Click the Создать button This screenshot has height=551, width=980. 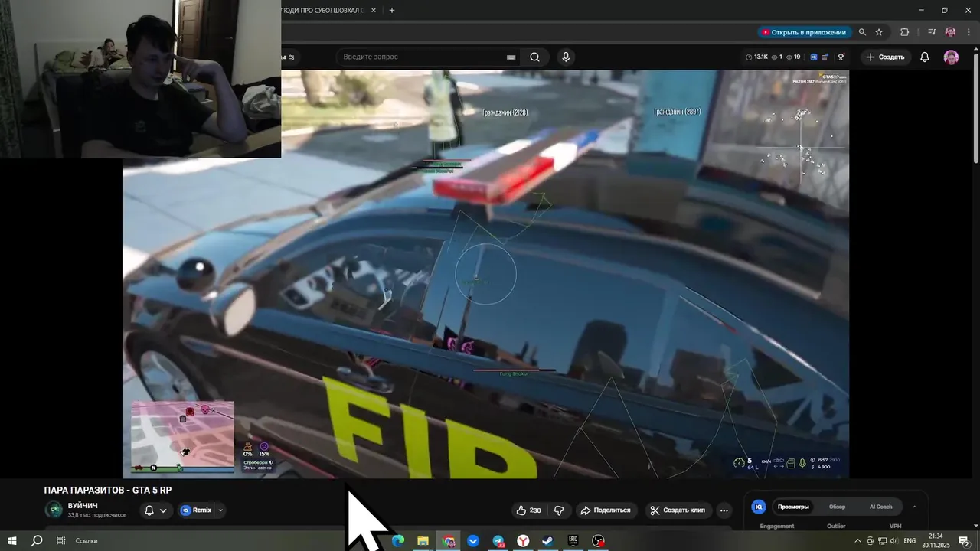coord(885,57)
